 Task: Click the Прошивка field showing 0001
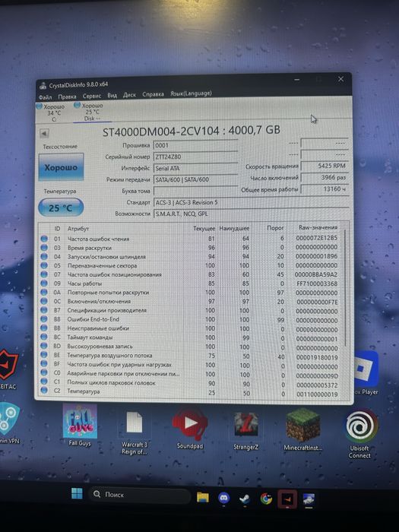pos(195,146)
